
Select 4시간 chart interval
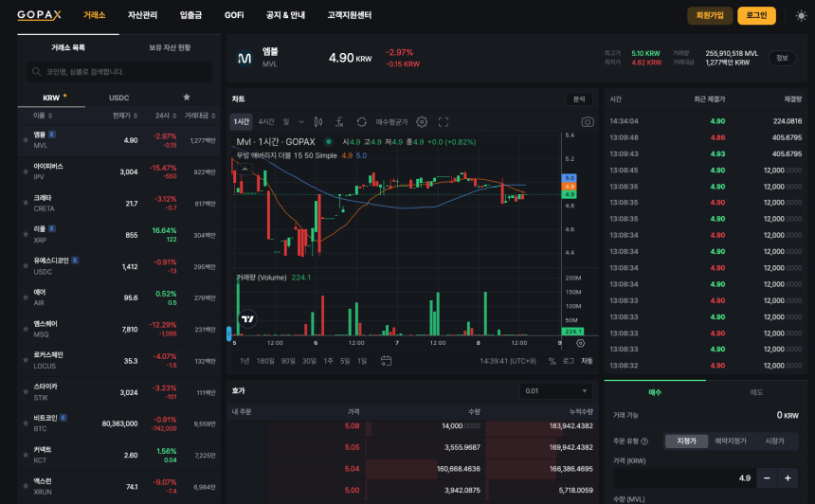pos(266,122)
